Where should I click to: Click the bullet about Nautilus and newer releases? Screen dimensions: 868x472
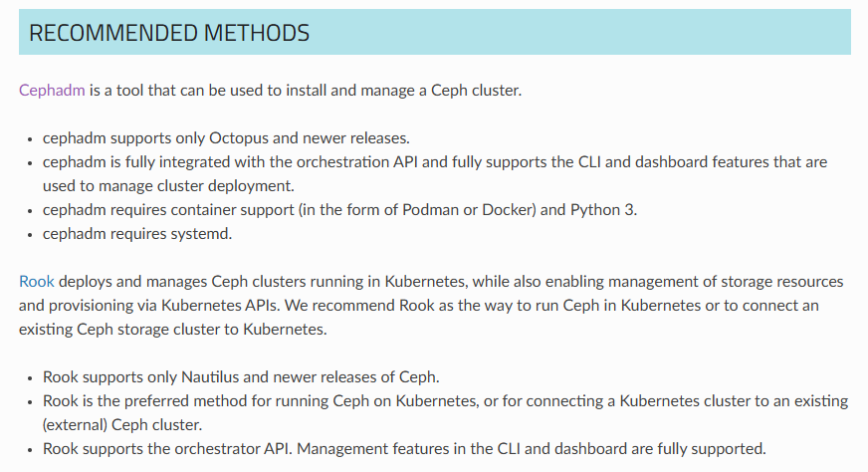point(241,377)
